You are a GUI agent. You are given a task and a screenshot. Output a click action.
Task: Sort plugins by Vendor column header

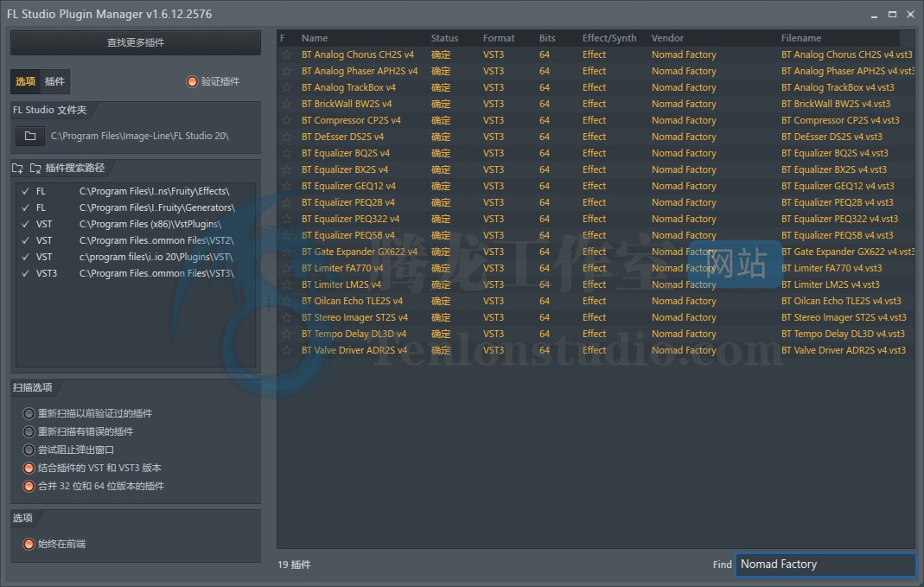[667, 38]
